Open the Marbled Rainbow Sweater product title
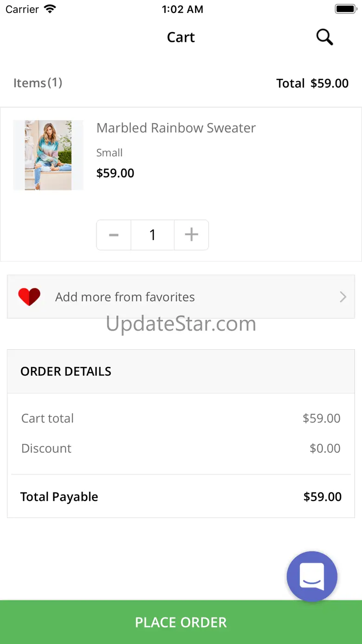The height and width of the screenshot is (644, 362). (176, 128)
